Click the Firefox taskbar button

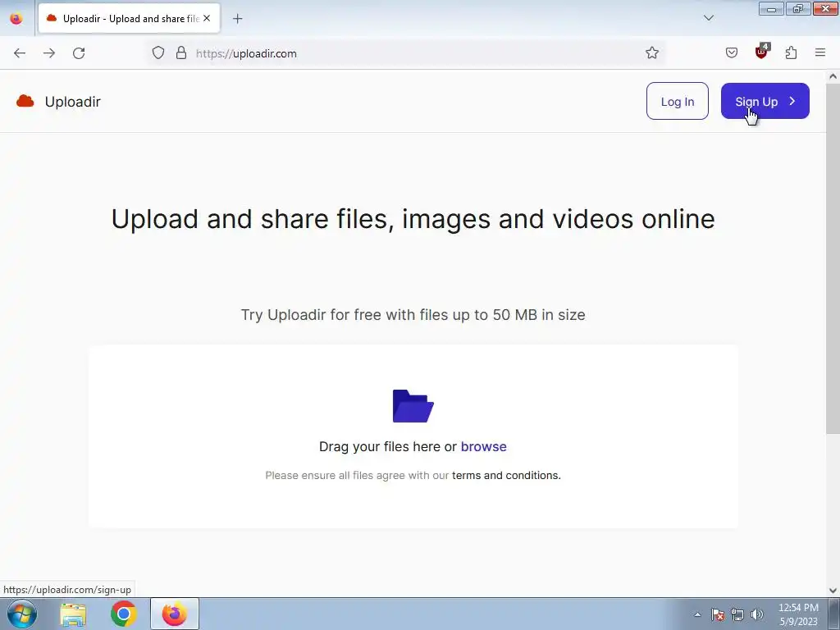tap(175, 614)
